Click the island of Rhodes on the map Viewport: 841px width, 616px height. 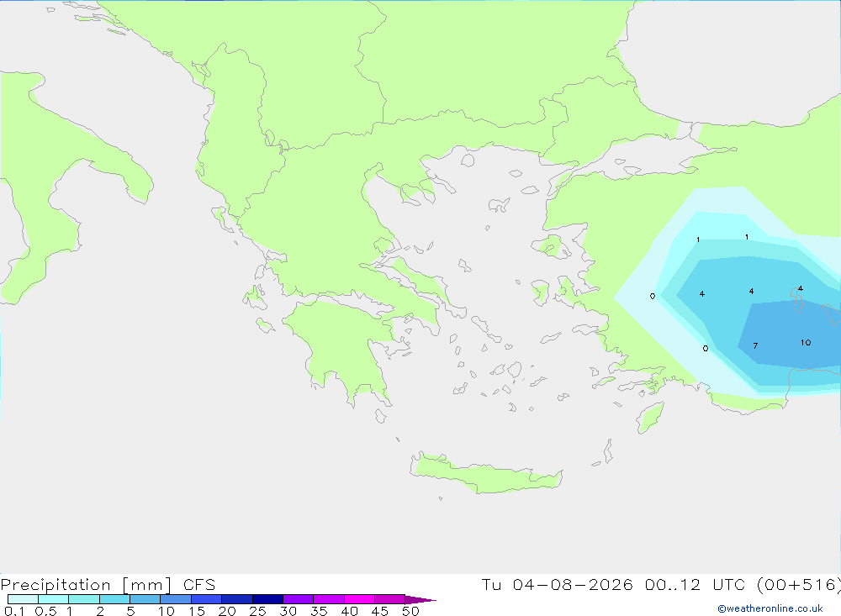tap(650, 418)
